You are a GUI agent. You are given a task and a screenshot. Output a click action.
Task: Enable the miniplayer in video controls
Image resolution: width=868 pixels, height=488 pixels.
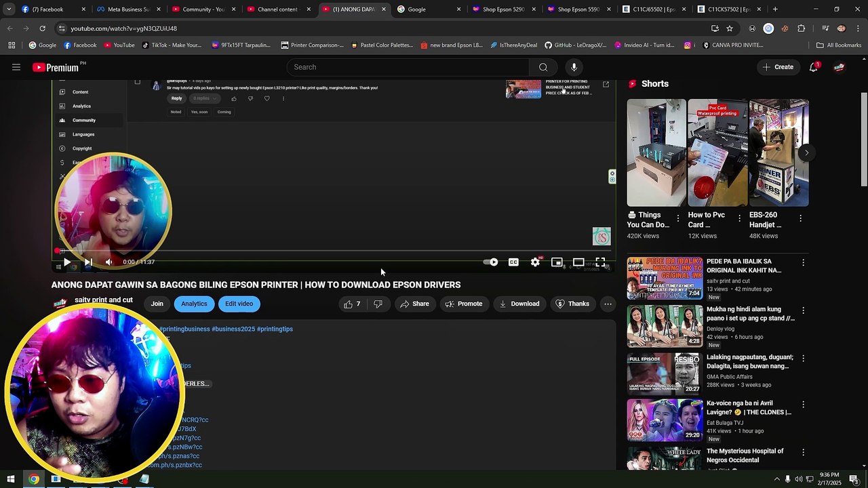click(557, 262)
